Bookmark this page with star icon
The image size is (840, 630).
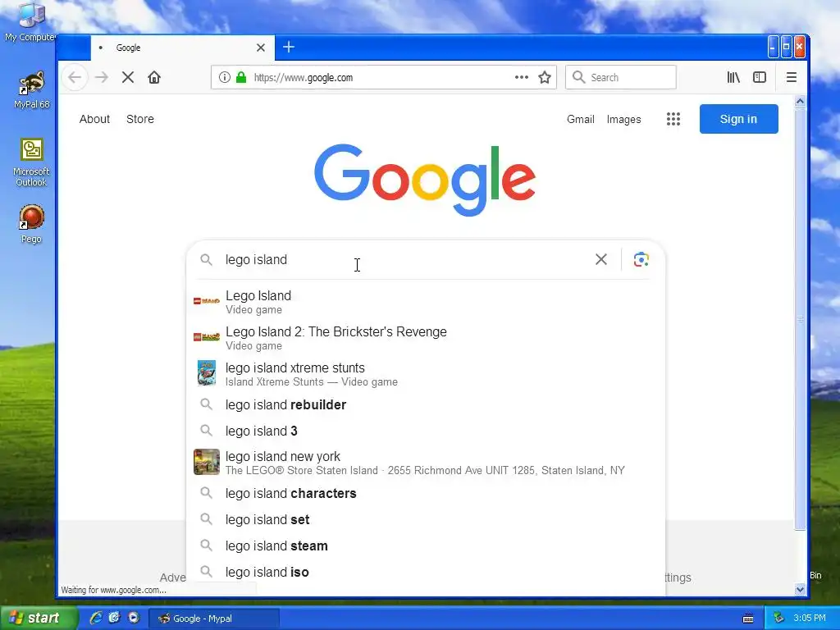[545, 77]
